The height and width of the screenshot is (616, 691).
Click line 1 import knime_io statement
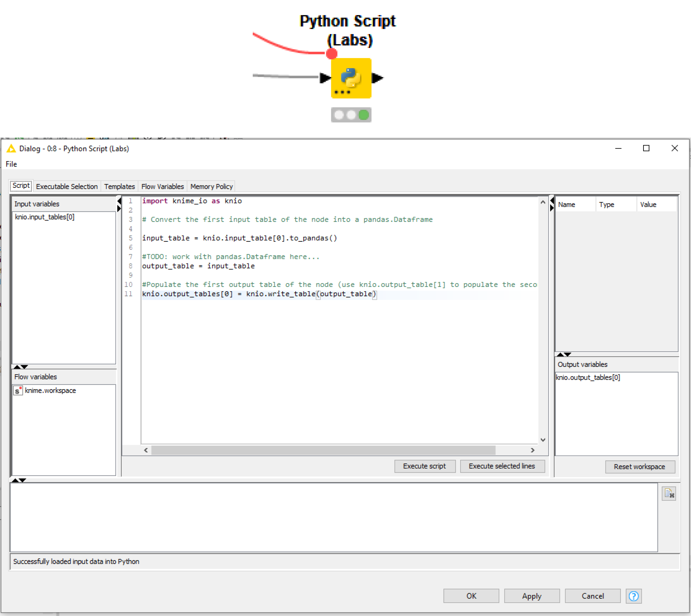[192, 201]
